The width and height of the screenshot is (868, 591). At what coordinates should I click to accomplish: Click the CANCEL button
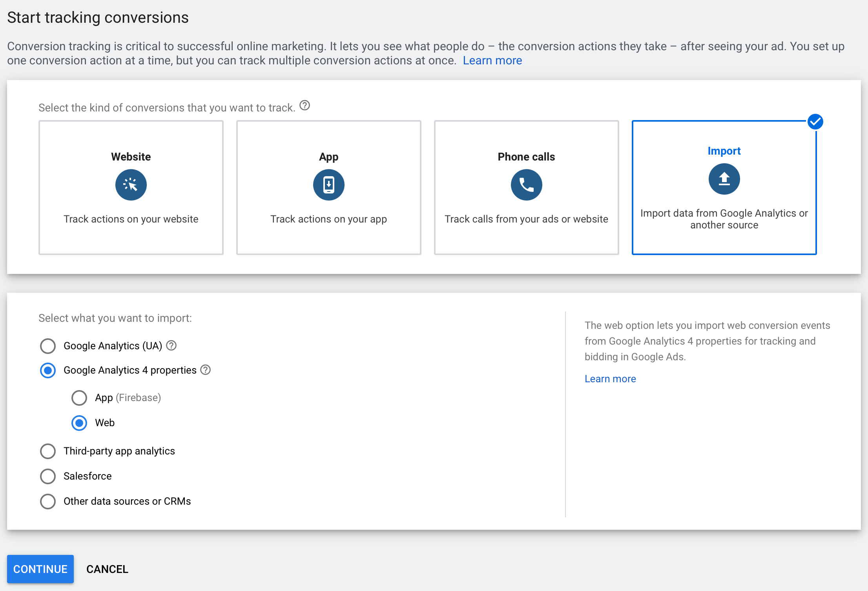click(107, 569)
